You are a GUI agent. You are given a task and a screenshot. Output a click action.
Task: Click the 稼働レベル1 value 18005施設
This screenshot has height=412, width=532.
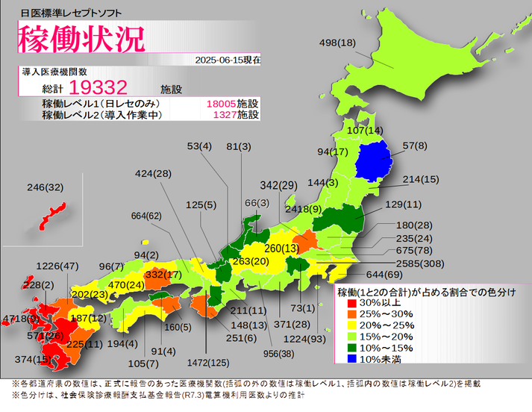point(232,104)
